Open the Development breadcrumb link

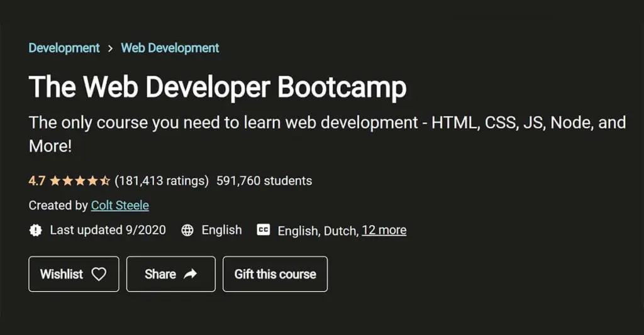tap(64, 48)
